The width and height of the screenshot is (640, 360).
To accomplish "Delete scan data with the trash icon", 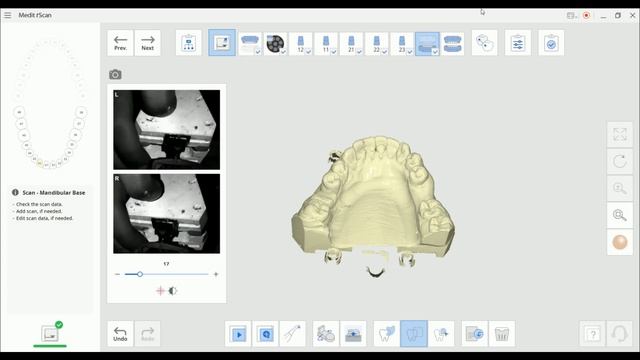I will coord(502,334).
